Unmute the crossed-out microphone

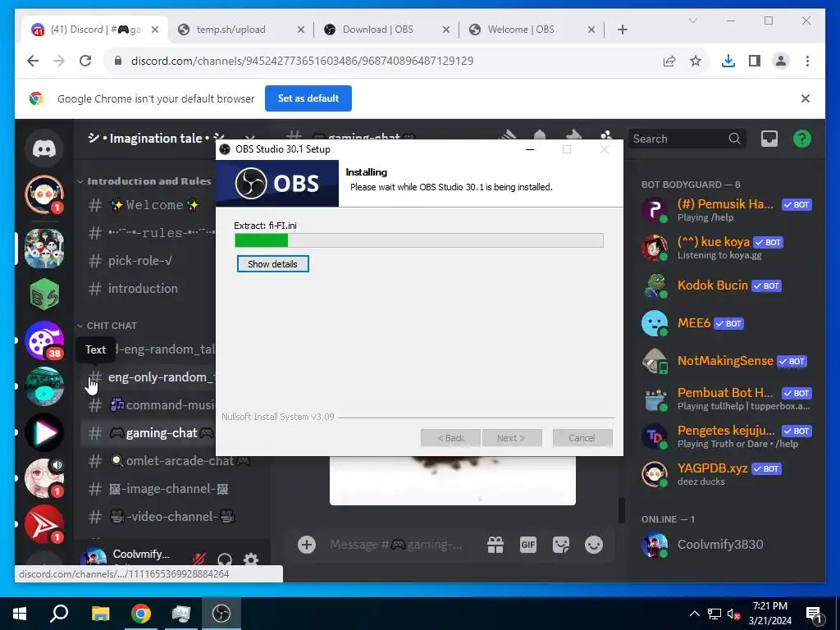[x=199, y=560]
